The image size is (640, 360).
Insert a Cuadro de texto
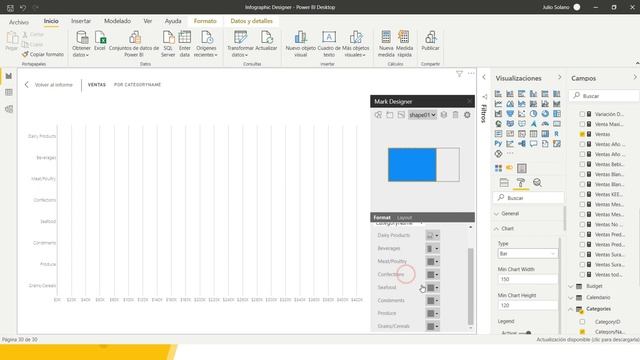point(329,44)
